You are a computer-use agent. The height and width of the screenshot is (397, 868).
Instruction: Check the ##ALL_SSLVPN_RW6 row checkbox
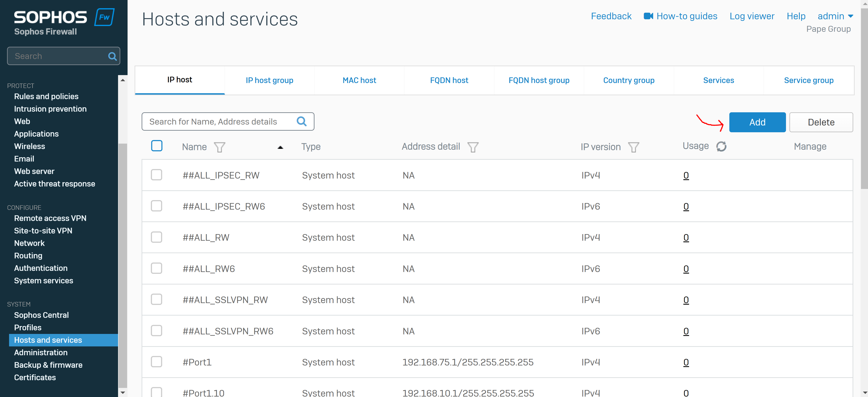156,331
